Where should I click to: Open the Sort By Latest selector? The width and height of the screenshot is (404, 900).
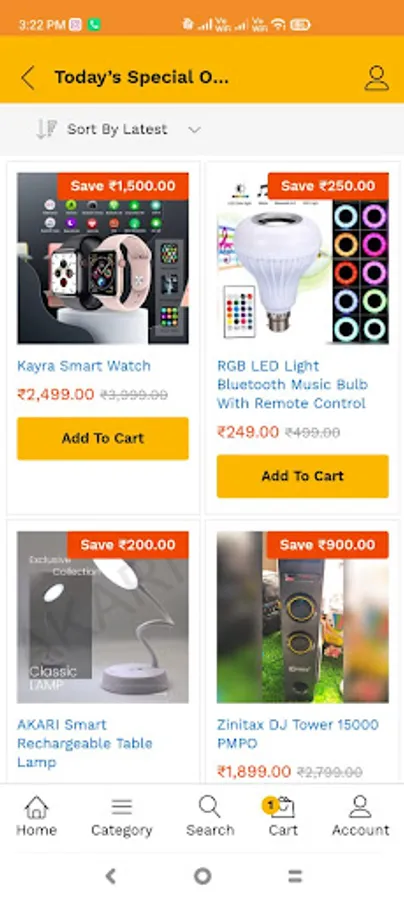[x=118, y=129]
